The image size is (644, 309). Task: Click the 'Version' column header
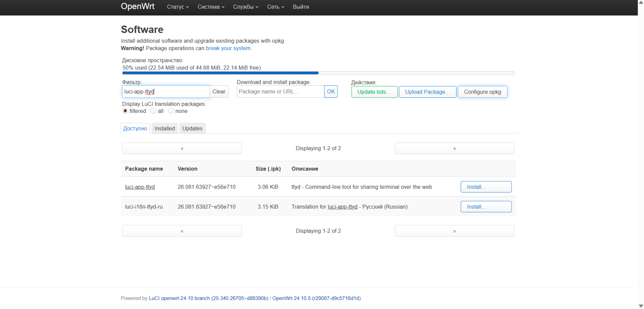[188, 169]
